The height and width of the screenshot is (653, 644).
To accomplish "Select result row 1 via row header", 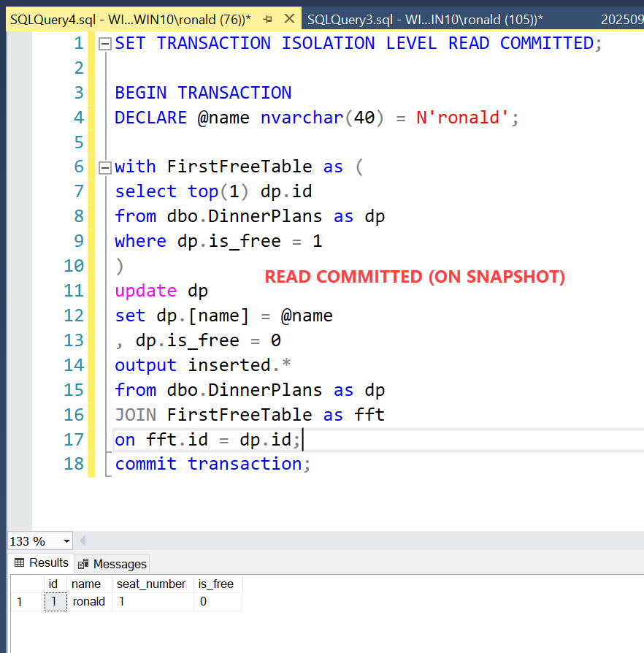I will click(x=20, y=602).
